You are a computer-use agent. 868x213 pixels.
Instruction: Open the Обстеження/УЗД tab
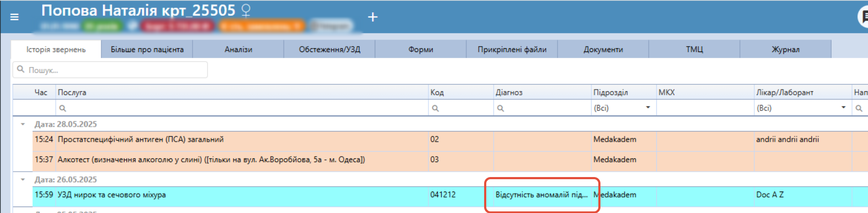point(329,49)
